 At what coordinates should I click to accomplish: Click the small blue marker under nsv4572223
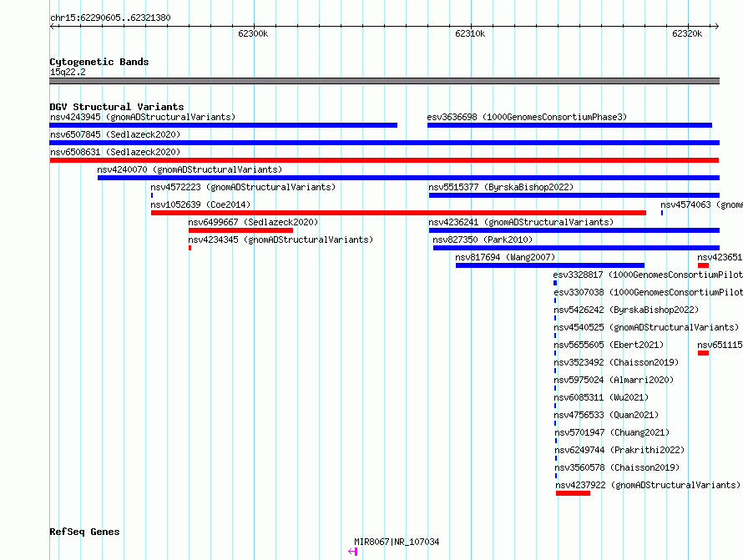(x=152, y=195)
